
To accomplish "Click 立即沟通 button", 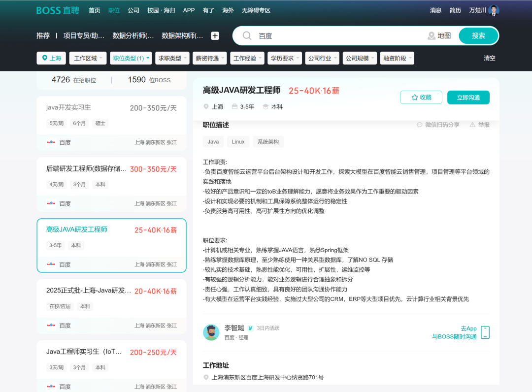I will point(468,98).
